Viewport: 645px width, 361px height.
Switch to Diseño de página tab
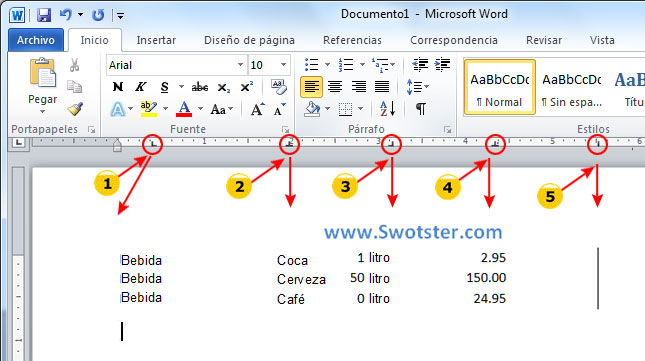(x=249, y=40)
